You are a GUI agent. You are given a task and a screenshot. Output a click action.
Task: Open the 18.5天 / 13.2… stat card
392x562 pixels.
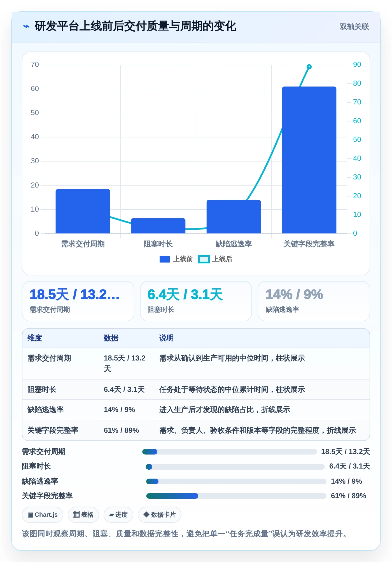click(78, 301)
